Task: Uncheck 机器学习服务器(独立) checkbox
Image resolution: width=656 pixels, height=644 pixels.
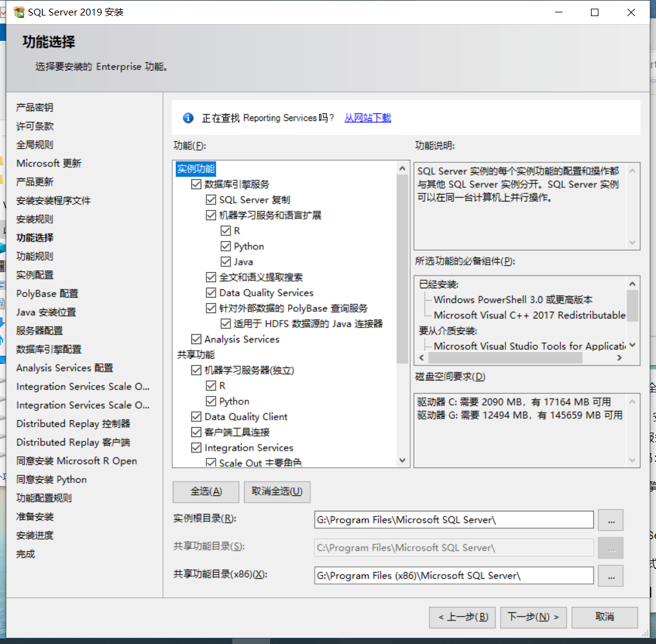Action: pos(196,370)
